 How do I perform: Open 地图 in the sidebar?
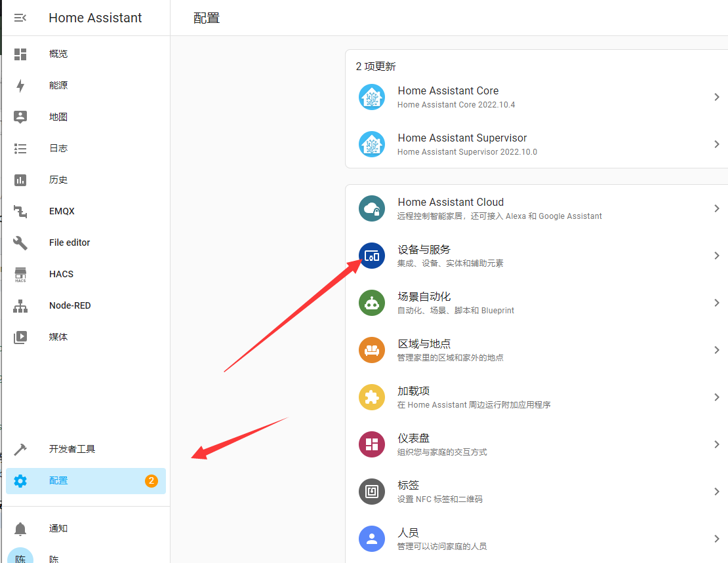pos(86,117)
